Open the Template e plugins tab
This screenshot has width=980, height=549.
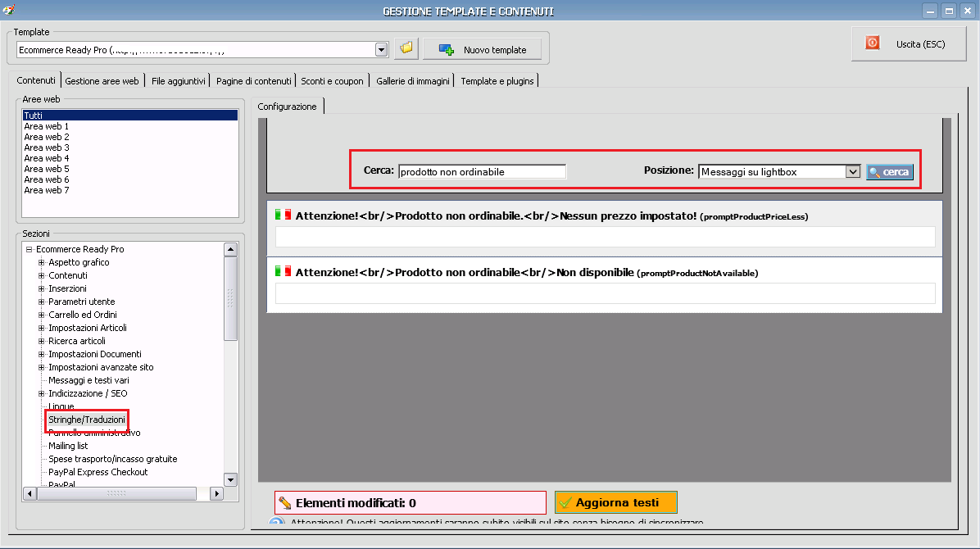pyautogui.click(x=497, y=81)
